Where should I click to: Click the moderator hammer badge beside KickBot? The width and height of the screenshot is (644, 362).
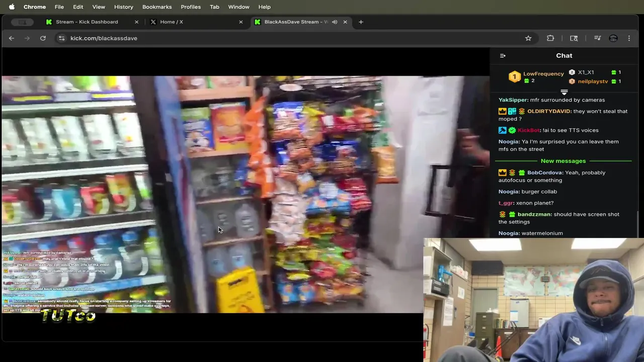click(502, 130)
